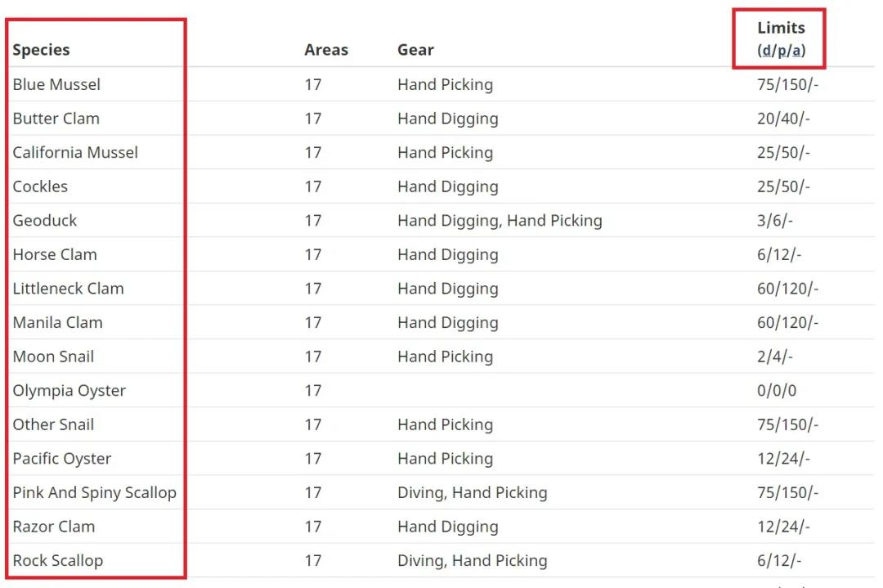
Task: Click the Pink And Spiny Scallop entry
Action: (95, 492)
